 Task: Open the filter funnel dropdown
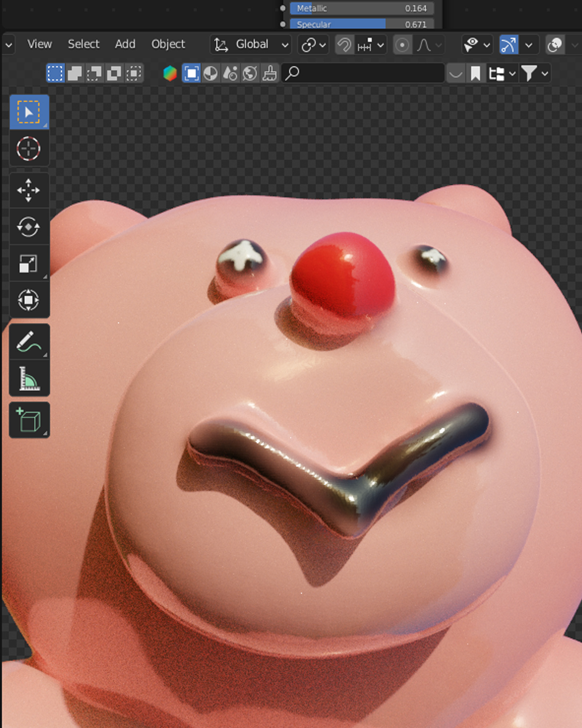pyautogui.click(x=534, y=74)
